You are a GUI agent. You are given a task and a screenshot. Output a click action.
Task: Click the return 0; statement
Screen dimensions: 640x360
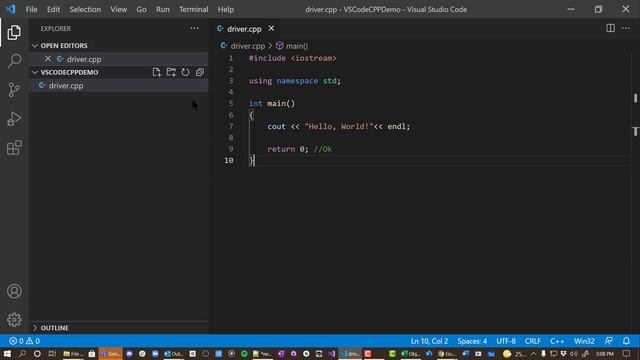(x=288, y=149)
